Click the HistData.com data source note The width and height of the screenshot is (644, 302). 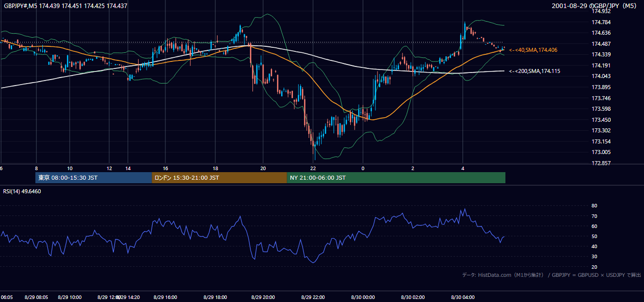552,275
